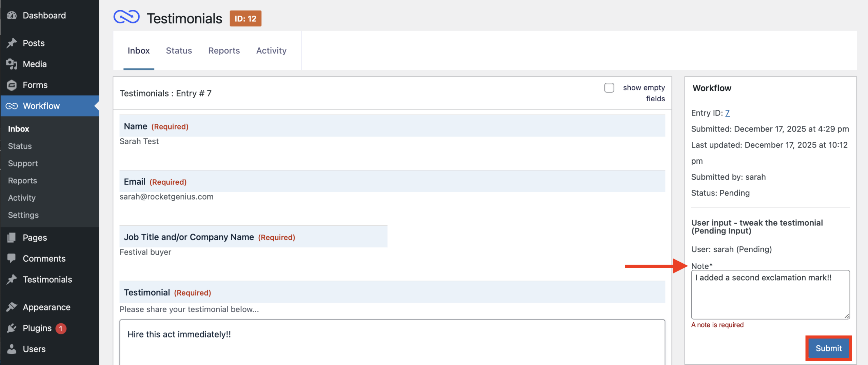Image resolution: width=868 pixels, height=365 pixels.
Task: Switch to the Activity tab
Action: coord(271,50)
